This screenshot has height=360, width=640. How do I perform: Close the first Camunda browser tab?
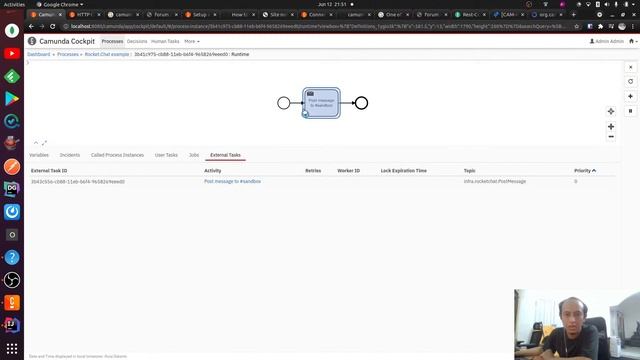[60, 14]
